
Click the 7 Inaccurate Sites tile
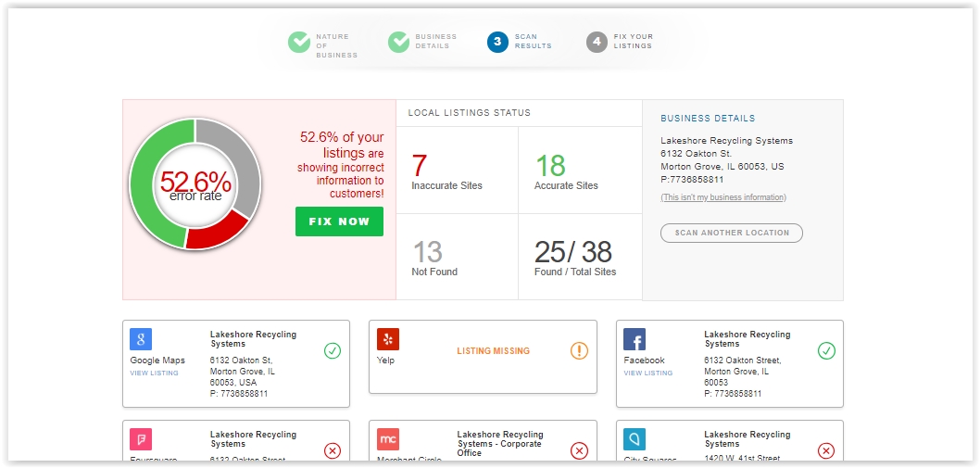point(457,171)
